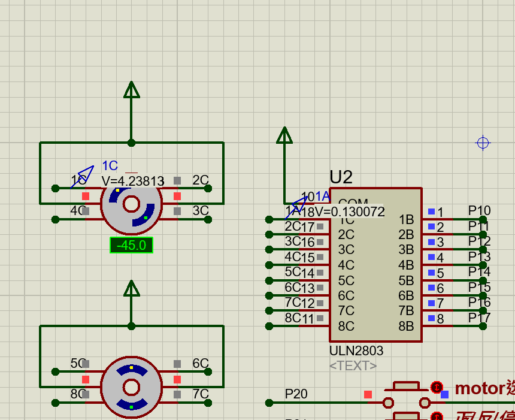The image size is (515, 420).
Task: Click the blue origin crosshair marker
Action: [x=483, y=143]
